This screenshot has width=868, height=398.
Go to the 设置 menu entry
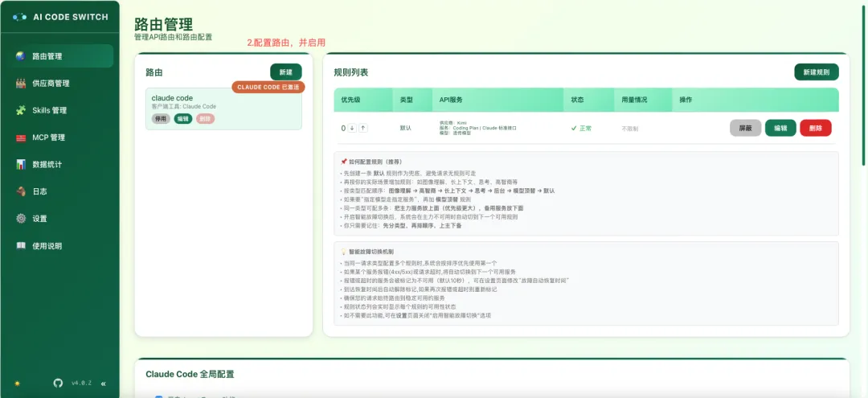point(61,219)
